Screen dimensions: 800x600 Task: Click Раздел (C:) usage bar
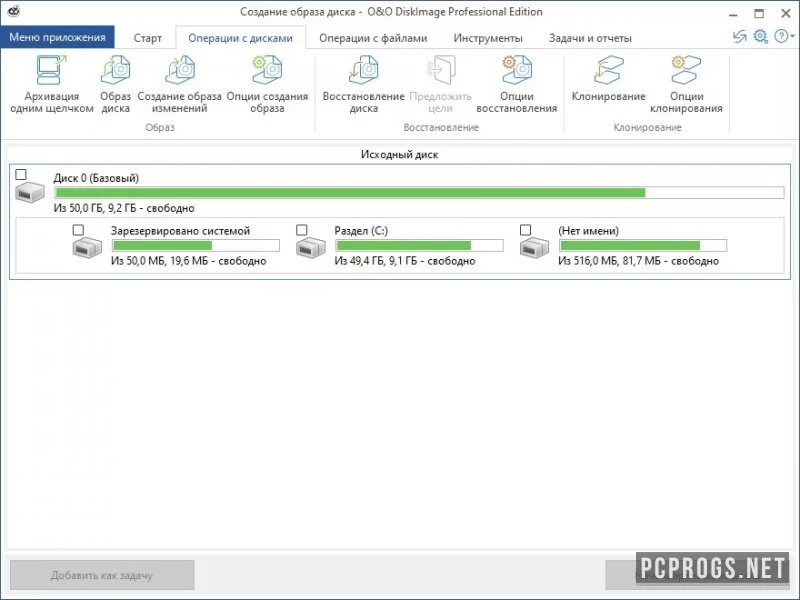coord(419,245)
